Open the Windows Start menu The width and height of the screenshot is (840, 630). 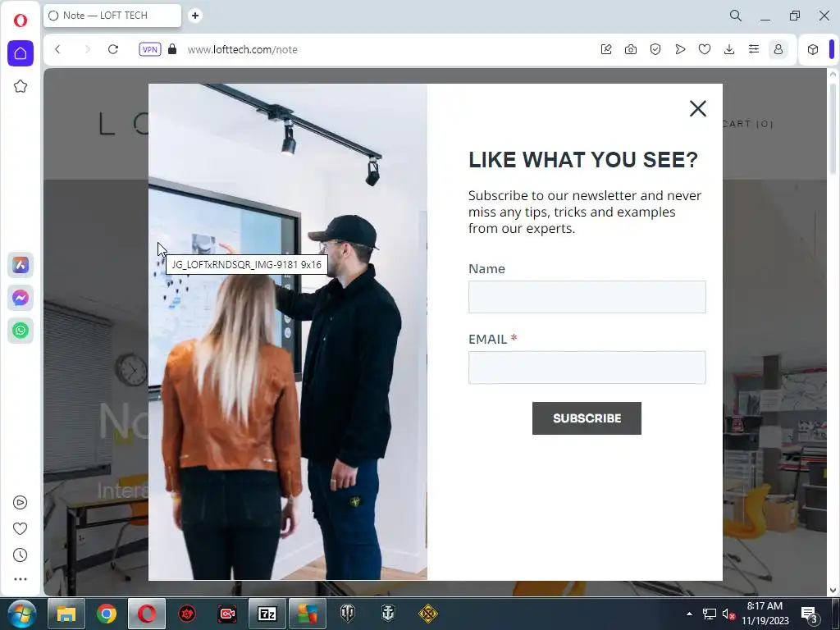click(21, 614)
